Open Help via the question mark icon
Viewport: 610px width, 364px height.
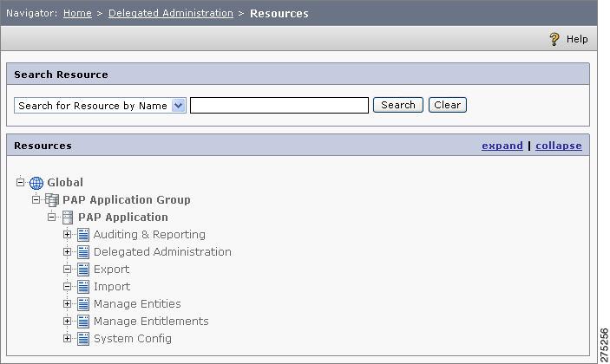pyautogui.click(x=554, y=39)
